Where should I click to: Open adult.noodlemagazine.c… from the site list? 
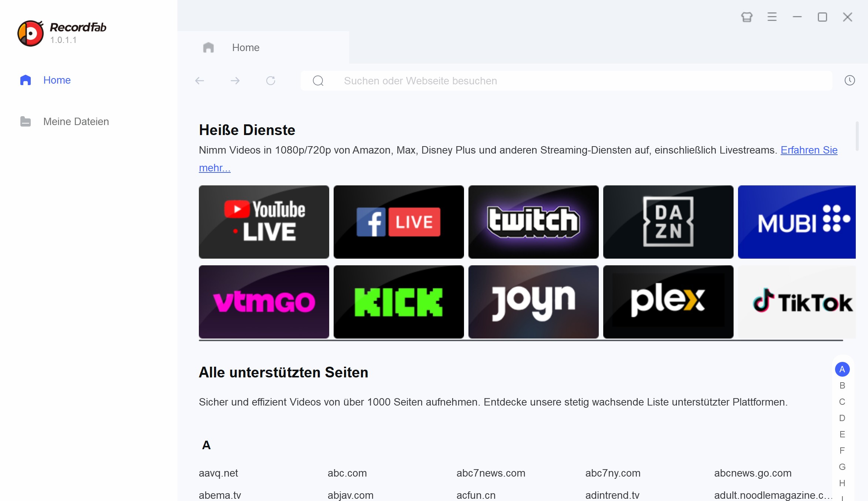click(773, 495)
